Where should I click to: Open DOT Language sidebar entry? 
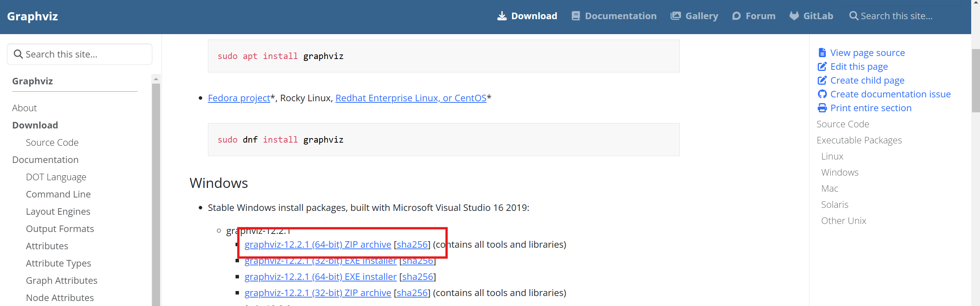(x=56, y=177)
